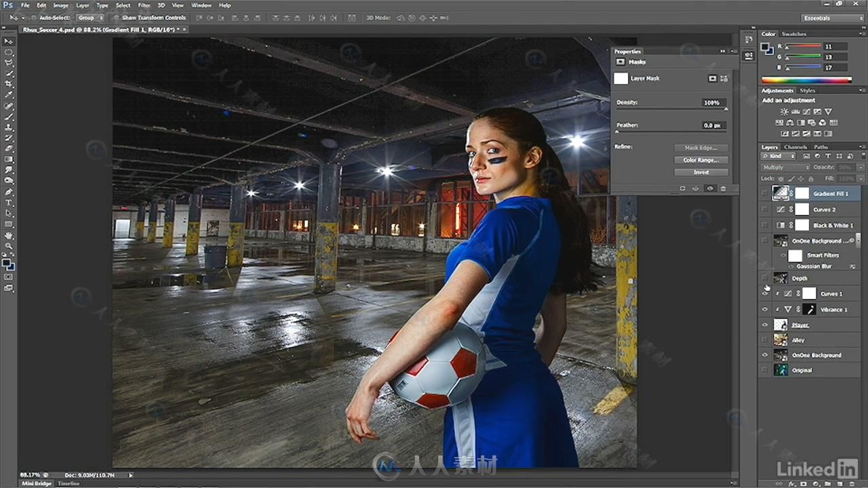
Task: Open the Timeline tab
Action: (68, 483)
